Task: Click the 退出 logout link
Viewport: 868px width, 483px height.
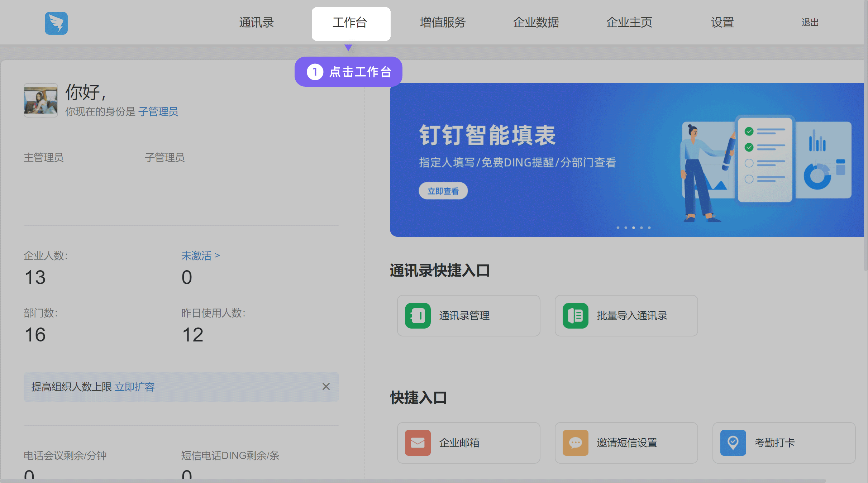Action: coord(810,23)
